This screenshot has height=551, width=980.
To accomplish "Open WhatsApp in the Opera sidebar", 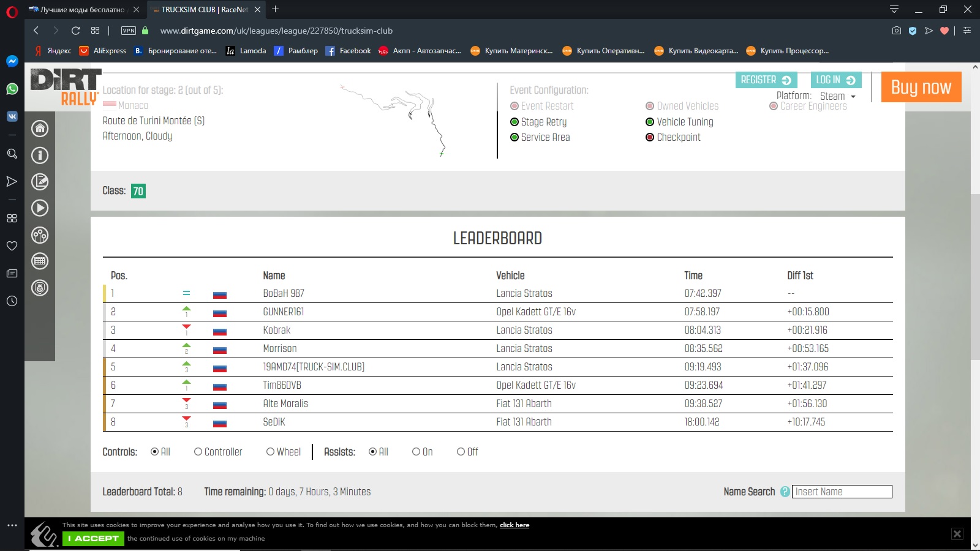I will [x=12, y=89].
